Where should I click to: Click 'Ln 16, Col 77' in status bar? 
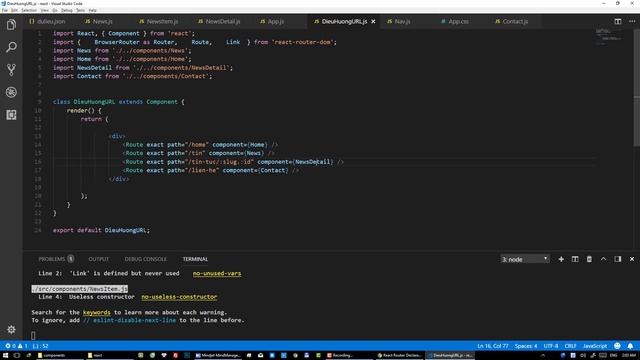coord(493,346)
